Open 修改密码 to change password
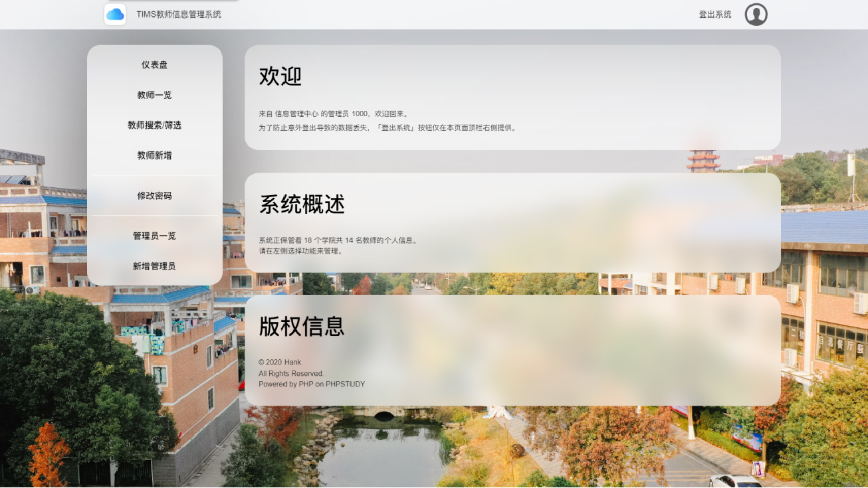 pyautogui.click(x=154, y=195)
